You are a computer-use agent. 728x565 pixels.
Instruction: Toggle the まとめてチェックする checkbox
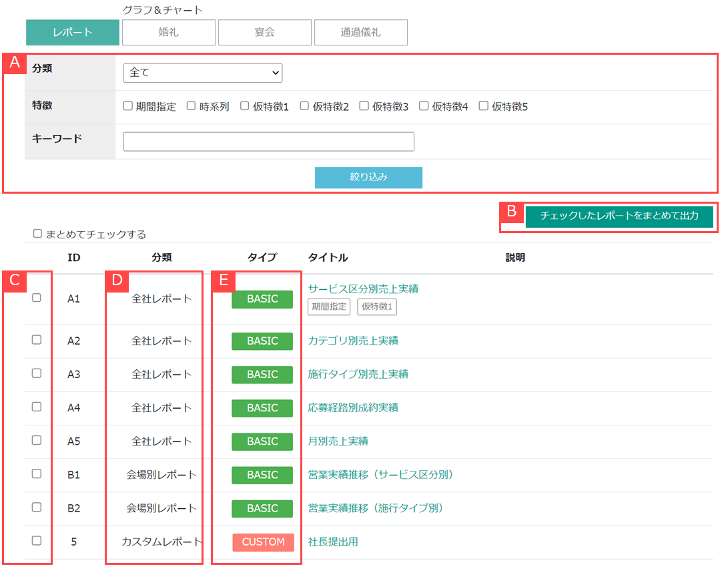click(38, 234)
